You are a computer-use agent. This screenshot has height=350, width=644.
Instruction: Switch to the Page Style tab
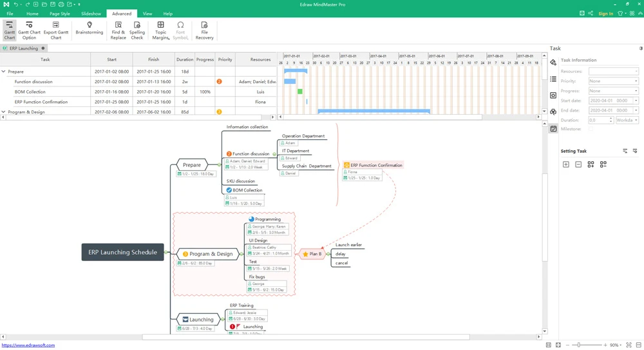coord(60,14)
